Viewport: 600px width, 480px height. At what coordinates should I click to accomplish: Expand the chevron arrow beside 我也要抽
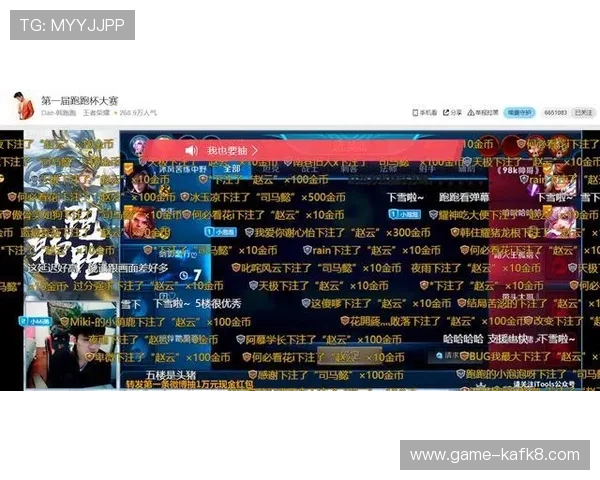tap(255, 150)
